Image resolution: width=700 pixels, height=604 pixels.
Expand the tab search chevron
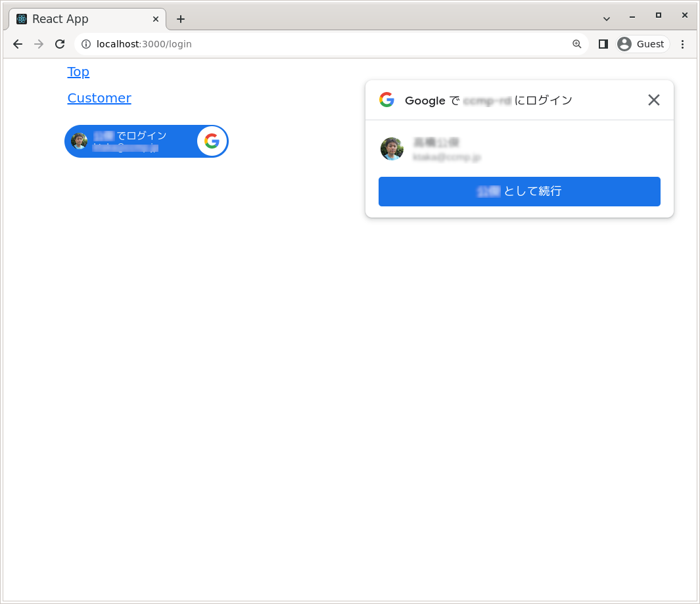(606, 19)
